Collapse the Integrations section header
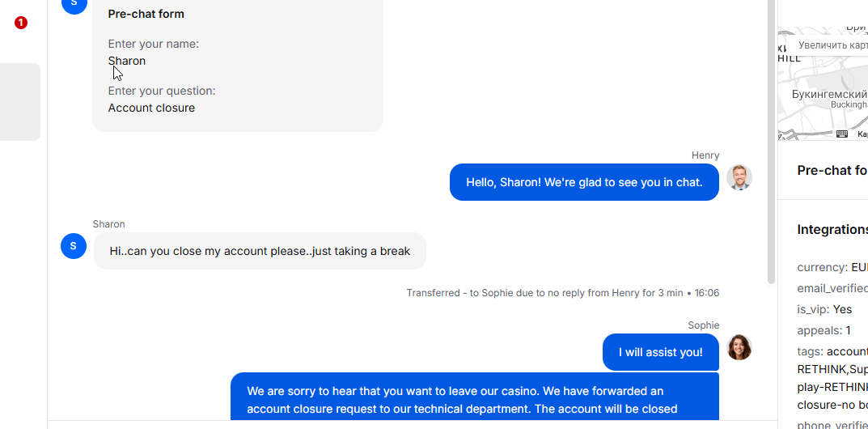The image size is (868, 429). pos(832,230)
